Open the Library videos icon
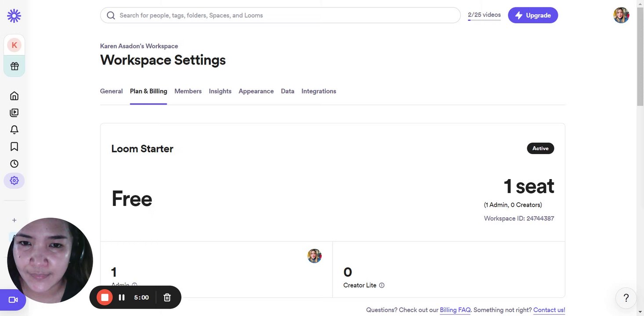 tap(14, 113)
